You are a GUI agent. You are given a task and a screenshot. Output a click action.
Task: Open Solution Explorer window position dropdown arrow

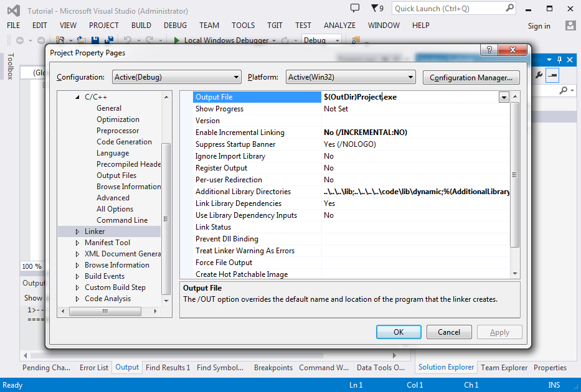(x=549, y=60)
